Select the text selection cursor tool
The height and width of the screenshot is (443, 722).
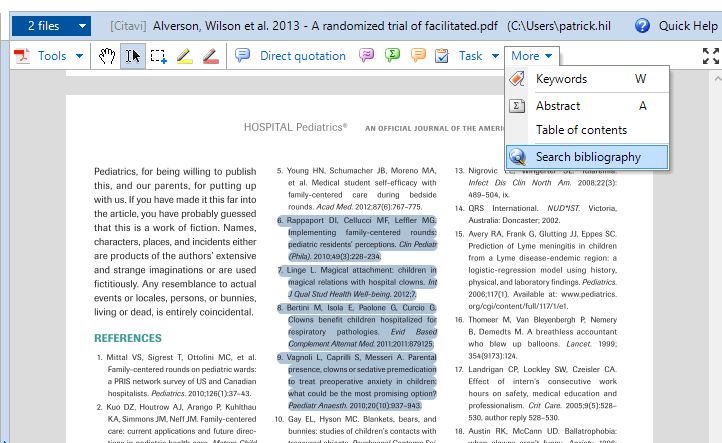(x=133, y=56)
